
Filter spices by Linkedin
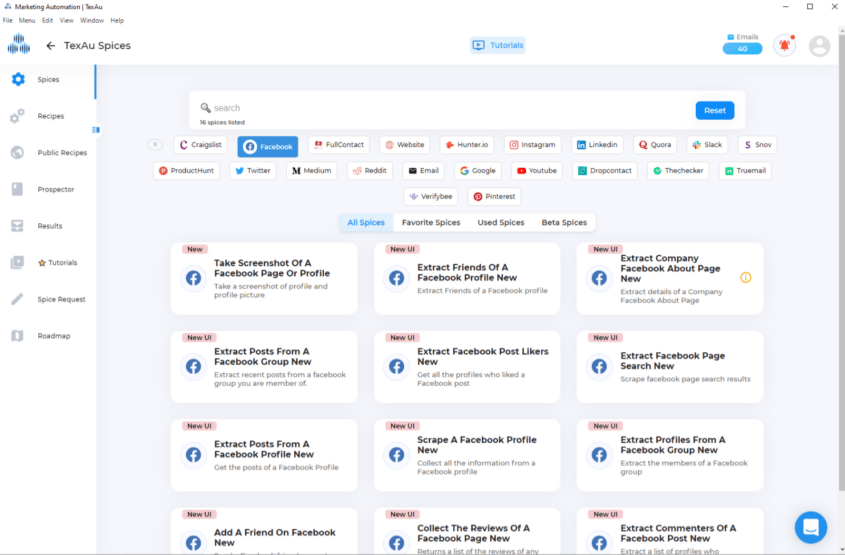597,144
